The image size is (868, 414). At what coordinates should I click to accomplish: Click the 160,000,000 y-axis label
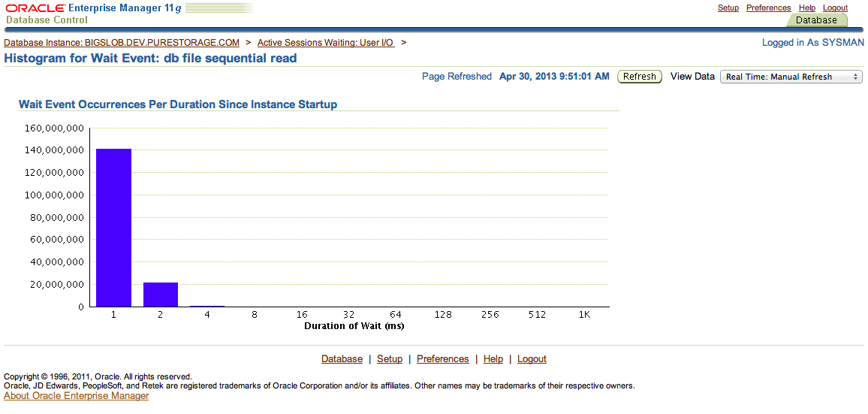pos(55,128)
